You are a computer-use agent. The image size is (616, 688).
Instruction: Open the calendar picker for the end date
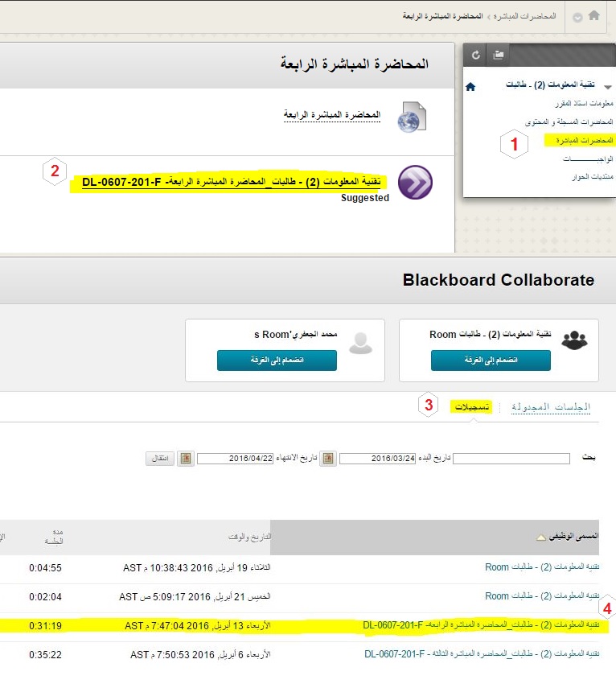coord(186,459)
